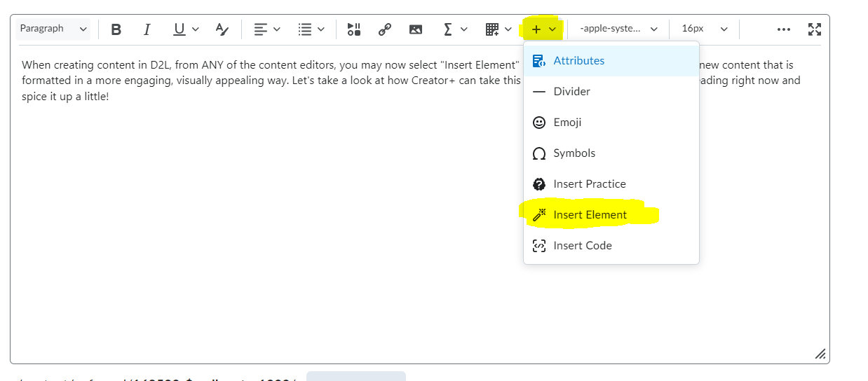Expand table options arrow
Viewport: 868px width, 381px height.
coord(508,29)
